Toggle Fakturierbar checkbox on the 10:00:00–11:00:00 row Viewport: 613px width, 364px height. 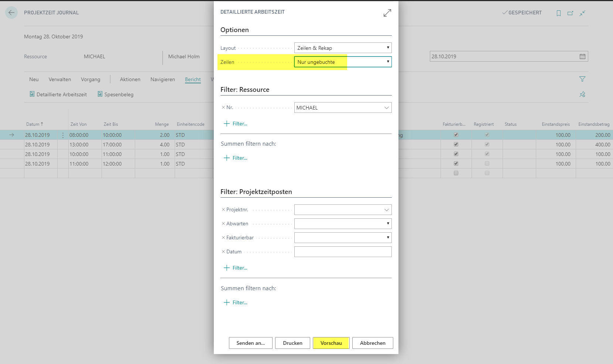click(x=456, y=154)
